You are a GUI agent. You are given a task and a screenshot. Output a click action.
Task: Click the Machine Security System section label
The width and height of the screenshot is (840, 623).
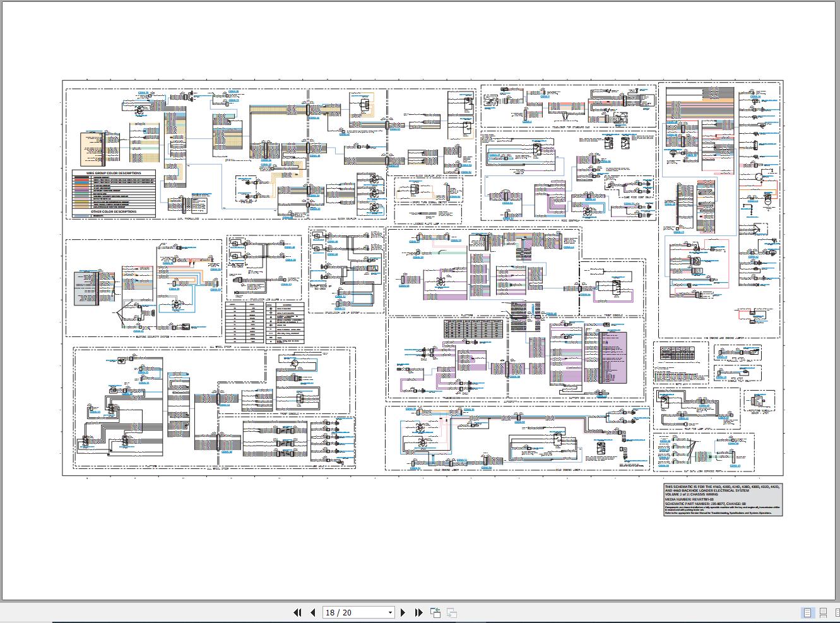pyautogui.click(x=151, y=338)
